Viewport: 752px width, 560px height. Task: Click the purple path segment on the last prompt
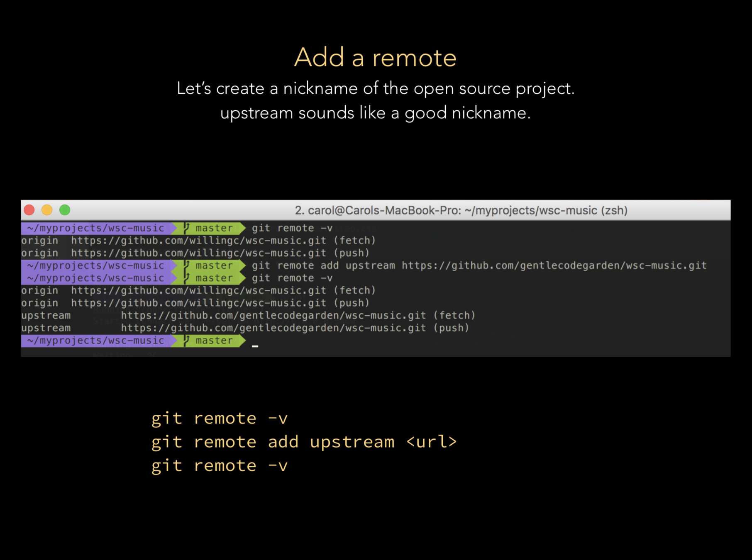pyautogui.click(x=95, y=341)
